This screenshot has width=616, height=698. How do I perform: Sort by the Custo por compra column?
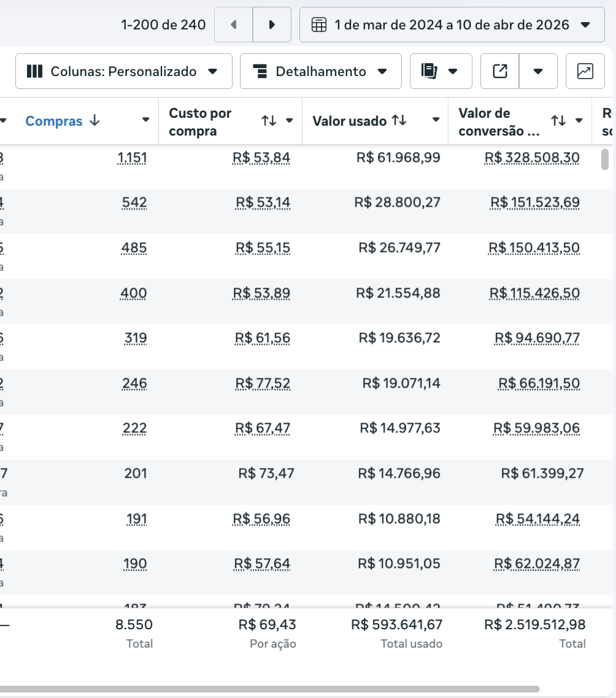[269, 121]
